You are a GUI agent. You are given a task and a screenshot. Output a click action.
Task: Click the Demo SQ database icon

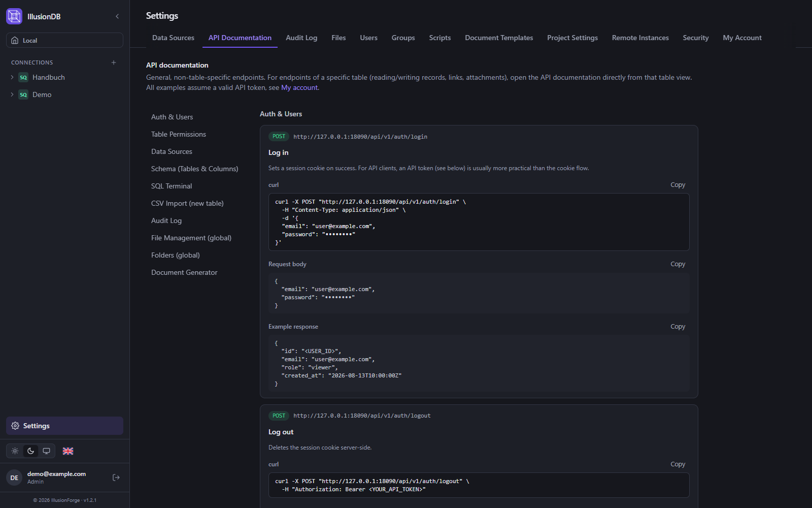point(23,94)
